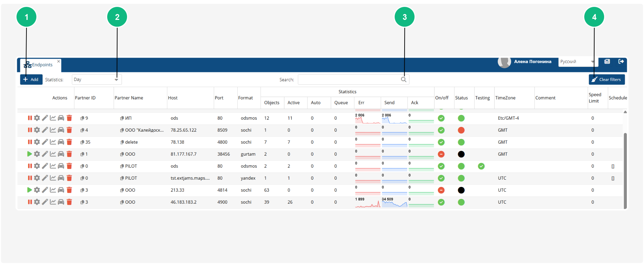This screenshot has width=644, height=264.
Task: Click car icon for host 46.183.183.2
Action: pos(61,202)
